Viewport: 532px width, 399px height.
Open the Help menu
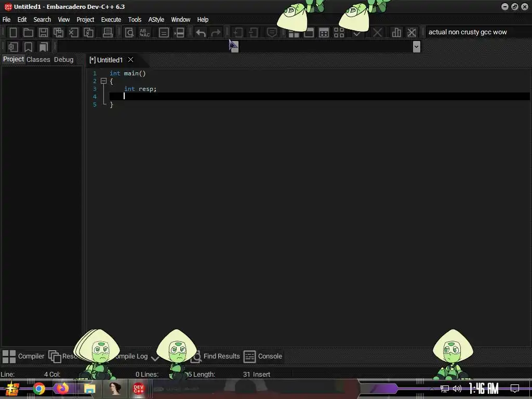(x=203, y=20)
